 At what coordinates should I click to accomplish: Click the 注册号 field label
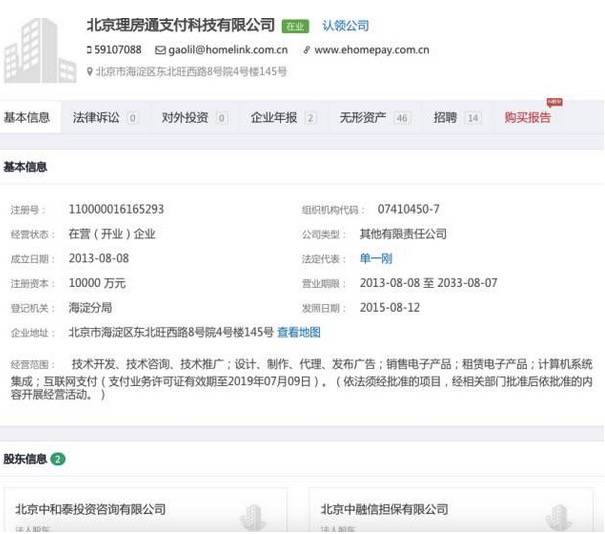pyautogui.click(x=27, y=210)
